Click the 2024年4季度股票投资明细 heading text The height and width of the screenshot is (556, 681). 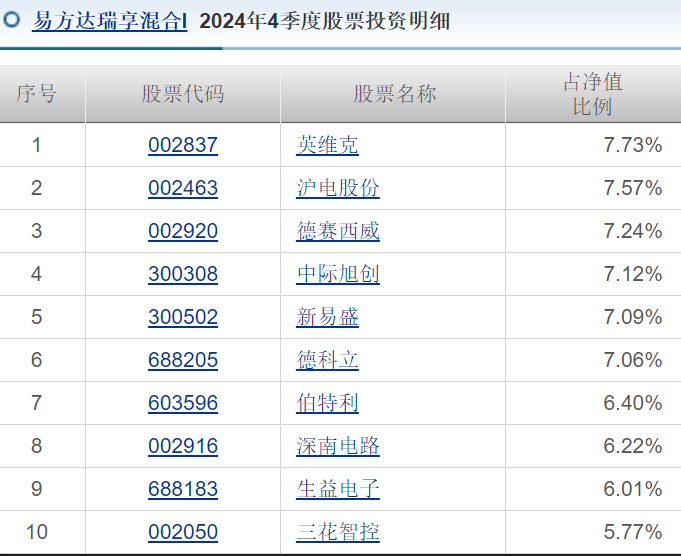tap(324, 21)
